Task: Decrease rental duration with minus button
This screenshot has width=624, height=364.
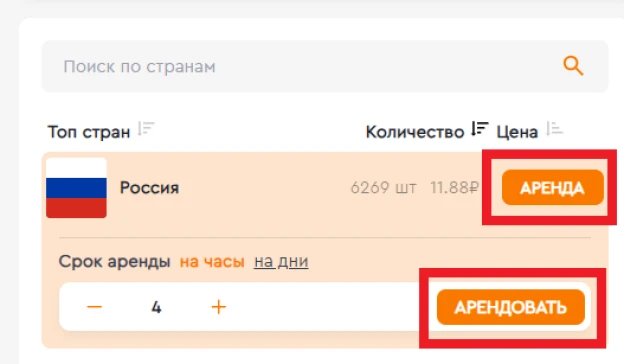Action: click(x=95, y=307)
